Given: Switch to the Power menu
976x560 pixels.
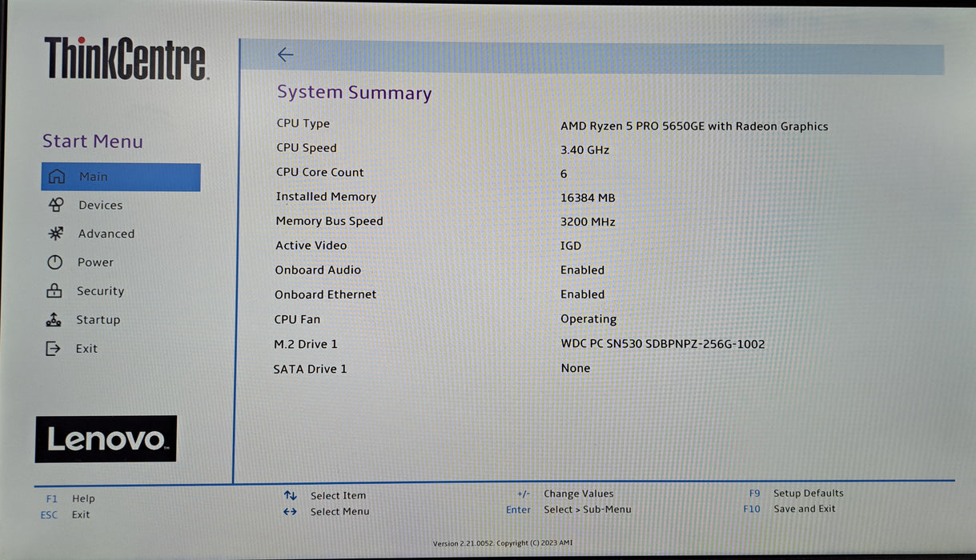Looking at the screenshot, I should coord(95,262).
